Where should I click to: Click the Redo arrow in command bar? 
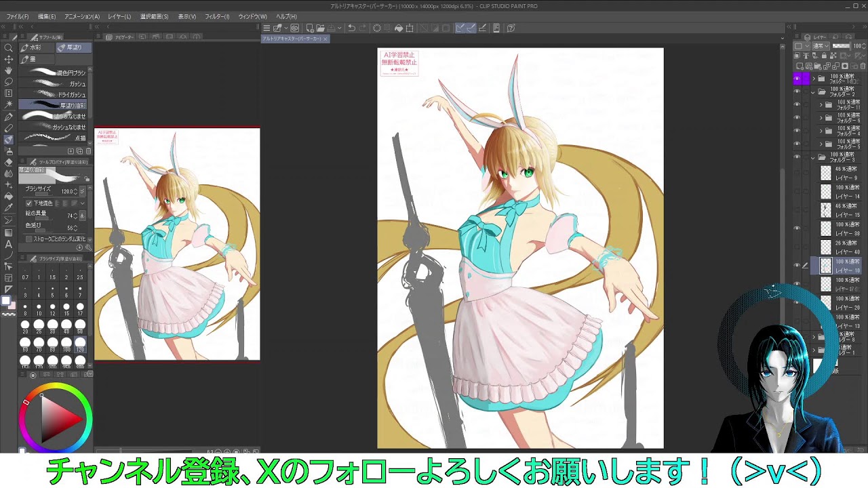pos(363,28)
